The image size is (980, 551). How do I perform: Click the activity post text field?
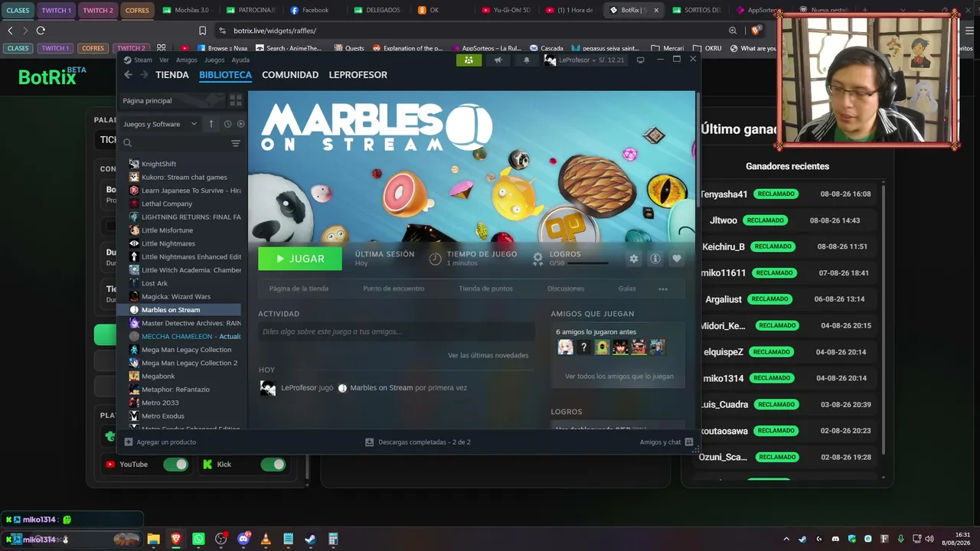point(396,331)
